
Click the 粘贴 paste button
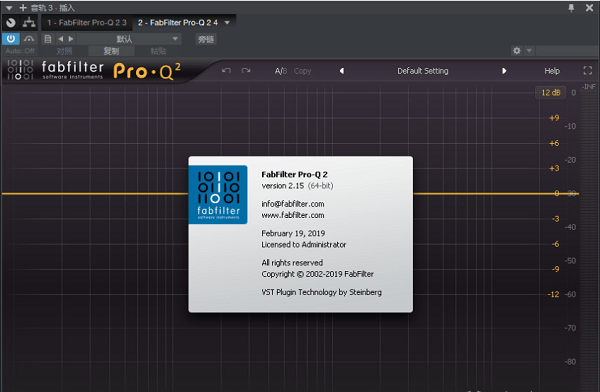click(158, 51)
